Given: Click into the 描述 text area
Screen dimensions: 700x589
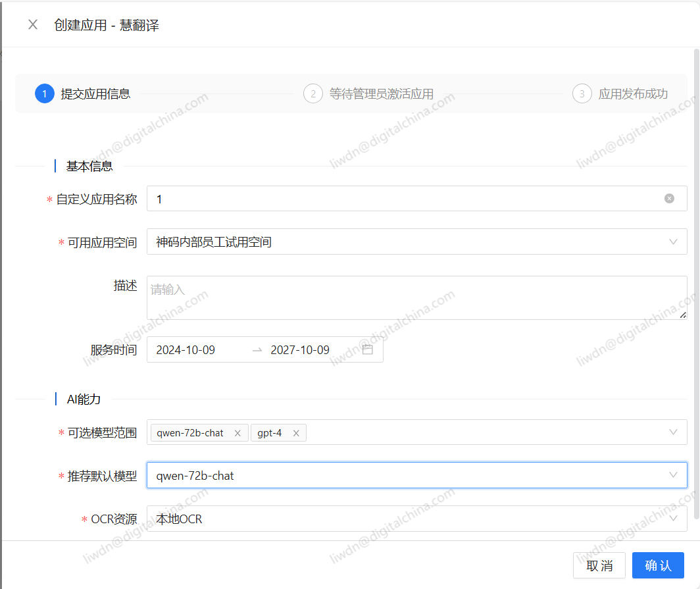Looking at the screenshot, I should click(x=414, y=297).
